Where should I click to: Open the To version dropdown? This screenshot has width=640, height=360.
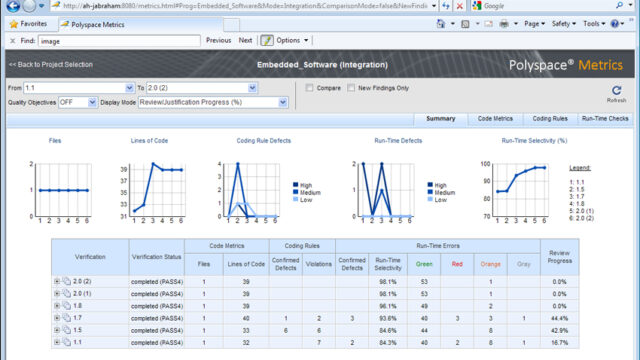click(x=252, y=88)
